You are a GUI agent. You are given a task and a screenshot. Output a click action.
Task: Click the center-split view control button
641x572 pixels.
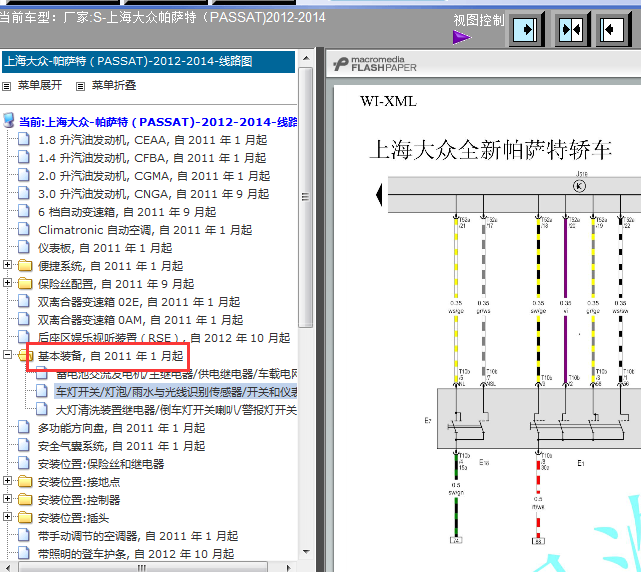[572, 29]
